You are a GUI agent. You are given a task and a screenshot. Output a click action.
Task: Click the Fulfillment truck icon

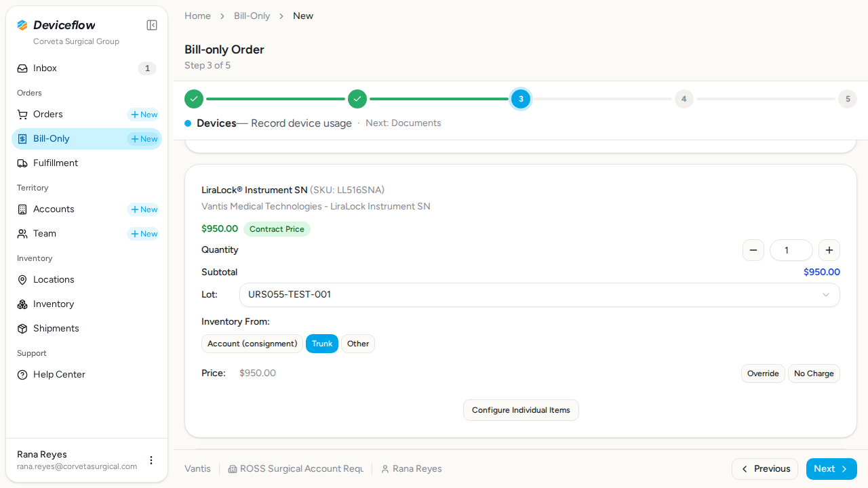pos(22,163)
